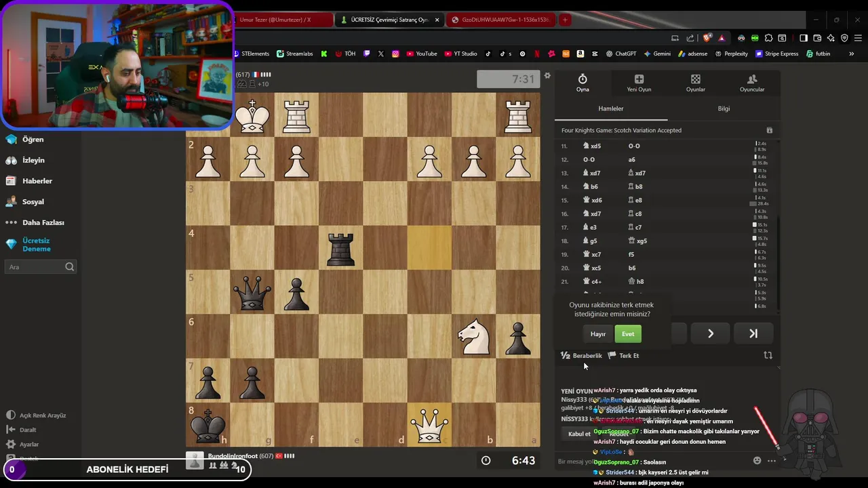
Task: Select the Hamleler tab
Action: coord(611,108)
